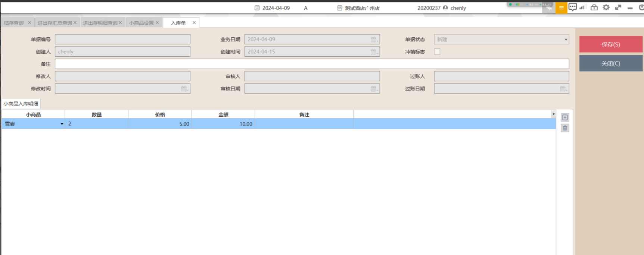This screenshot has width=644, height=255.
Task: Click the power icon in top bar
Action: click(x=641, y=7)
